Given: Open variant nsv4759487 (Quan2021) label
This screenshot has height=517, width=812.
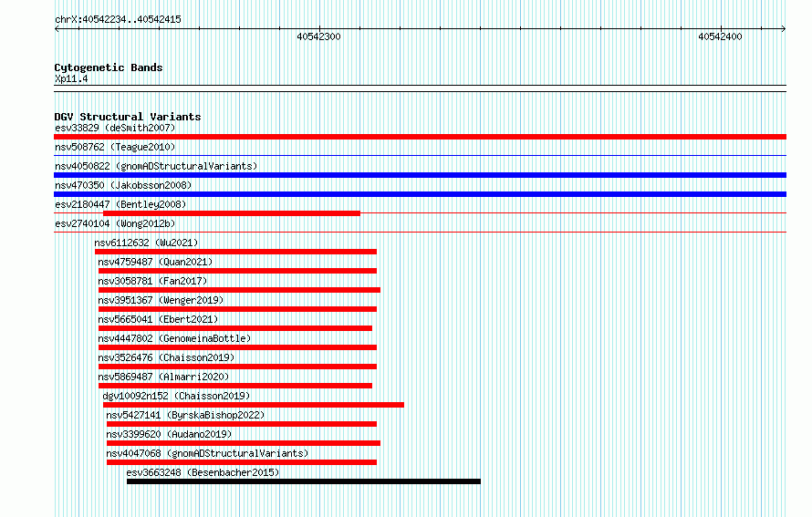Looking at the screenshot, I should [155, 262].
